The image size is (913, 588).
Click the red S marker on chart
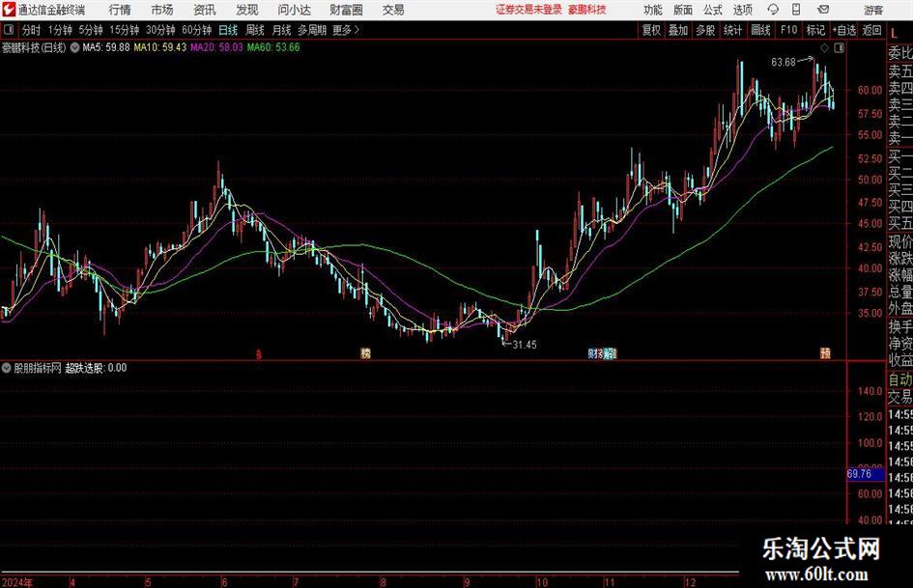pyautogui.click(x=259, y=354)
